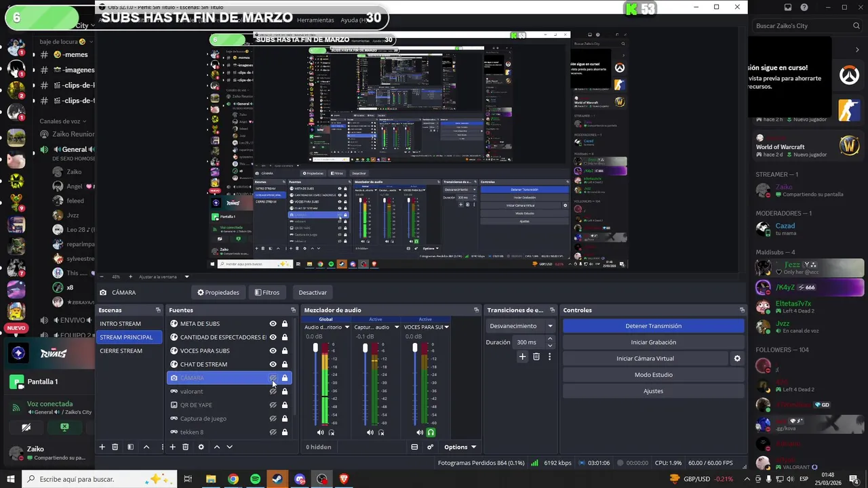This screenshot has width=868, height=488.
Task: Unlock the tekken 8 source
Action: tap(285, 432)
